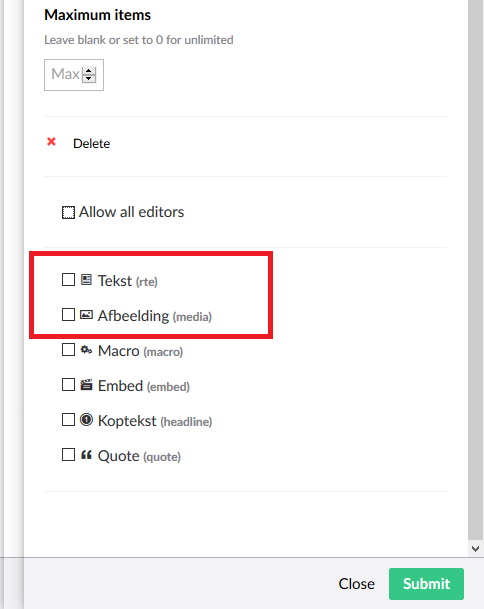Click the Afbeelding media picture icon
Viewport: 484px width, 609px height.
[x=86, y=315]
